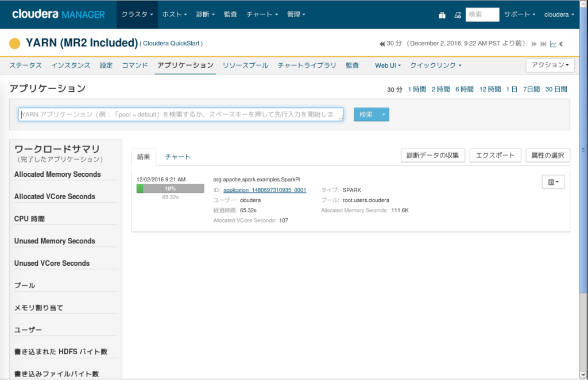
Task: Click the Cloudera Manager logo
Action: coord(59,14)
